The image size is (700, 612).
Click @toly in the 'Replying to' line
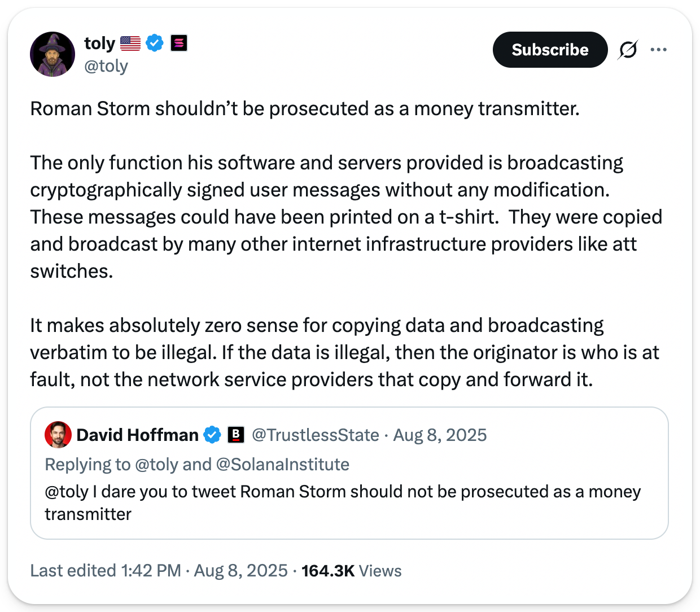coord(156,464)
